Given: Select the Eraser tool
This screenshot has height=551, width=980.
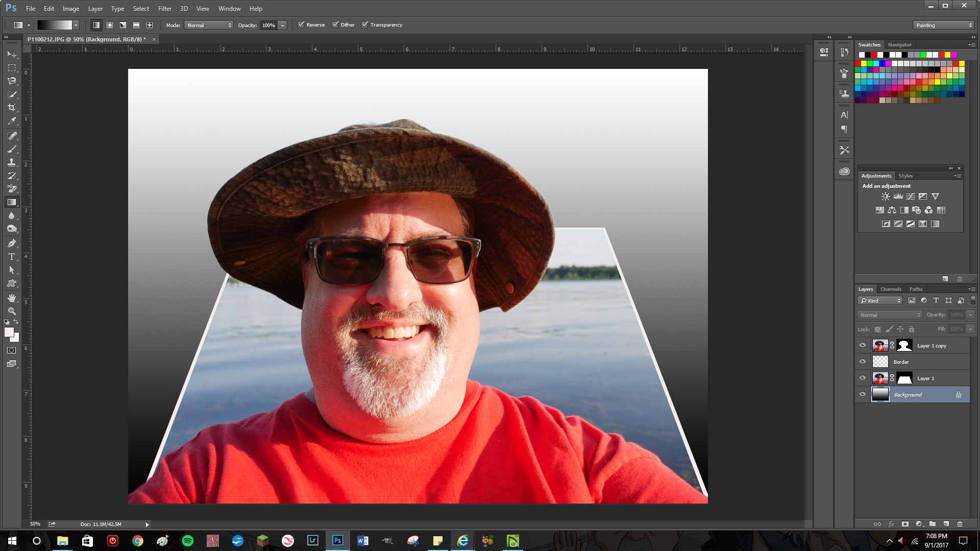Looking at the screenshot, I should coord(11,189).
